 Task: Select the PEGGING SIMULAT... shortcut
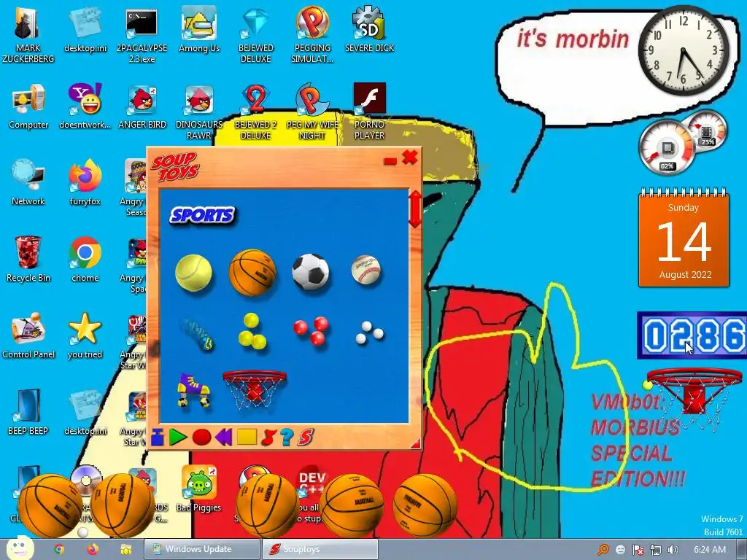pyautogui.click(x=312, y=34)
